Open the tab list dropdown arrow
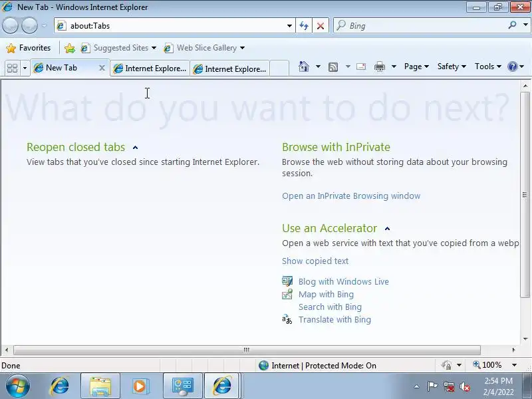The width and height of the screenshot is (532, 399). [x=25, y=68]
